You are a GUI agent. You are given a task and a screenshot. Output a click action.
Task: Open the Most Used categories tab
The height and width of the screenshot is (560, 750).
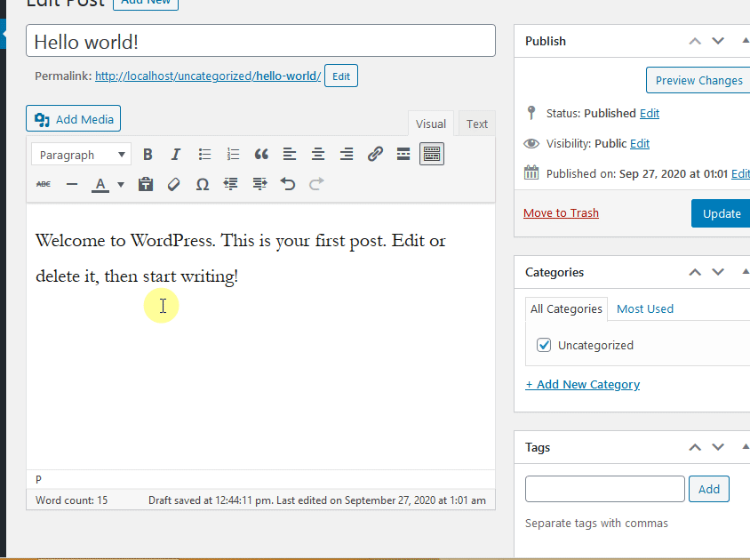pos(644,308)
